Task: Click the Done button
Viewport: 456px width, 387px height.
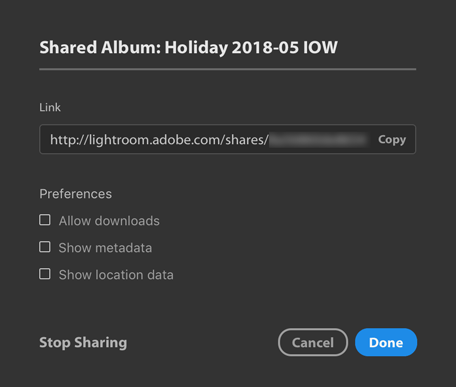Action: 386,342
